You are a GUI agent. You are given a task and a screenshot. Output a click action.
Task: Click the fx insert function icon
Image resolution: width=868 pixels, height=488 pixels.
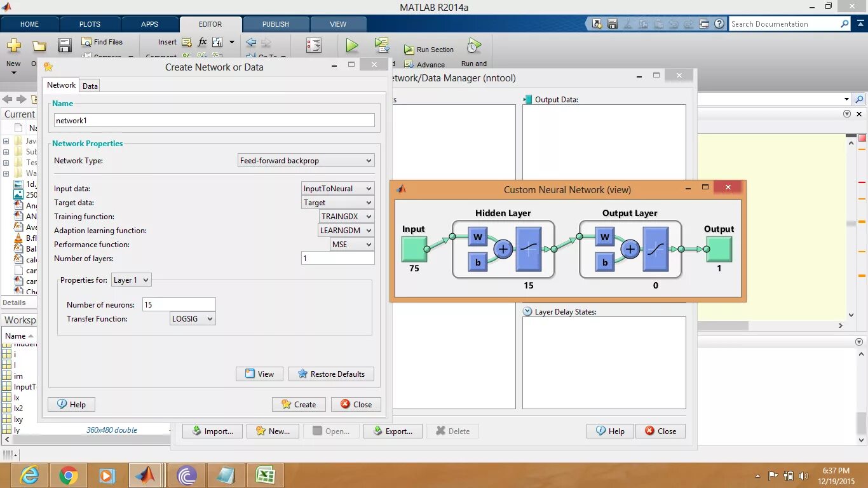coord(202,42)
